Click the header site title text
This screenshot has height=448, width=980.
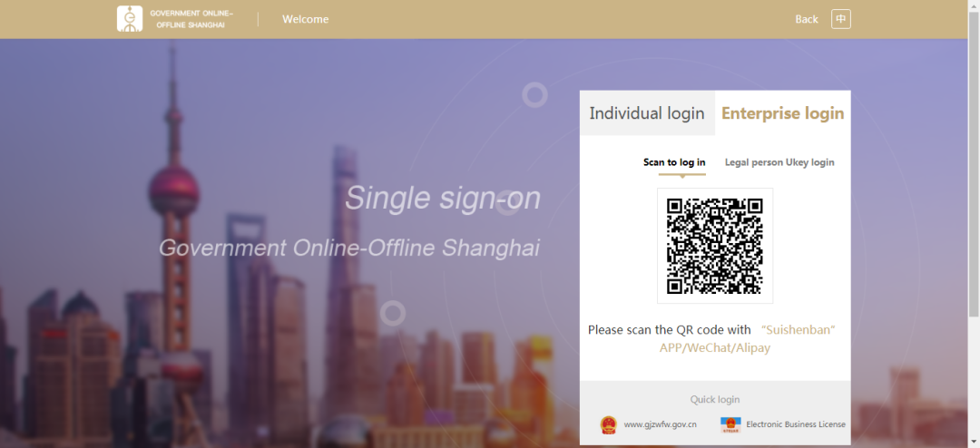191,19
